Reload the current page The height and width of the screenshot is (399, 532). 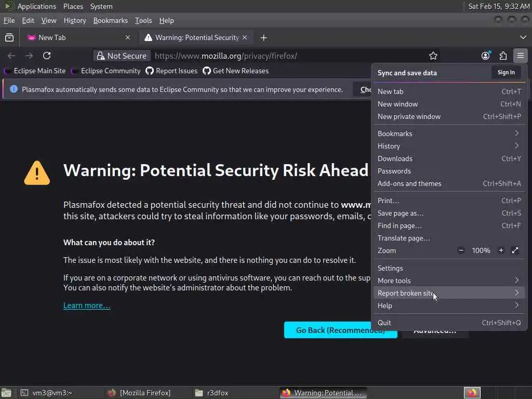point(47,56)
